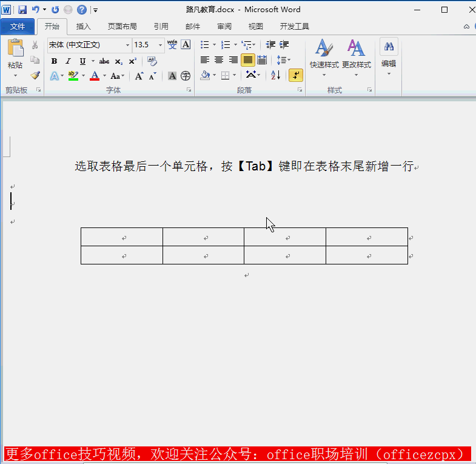The image size is (476, 464).
Task: Switch to the 引用 tab
Action: tap(161, 27)
